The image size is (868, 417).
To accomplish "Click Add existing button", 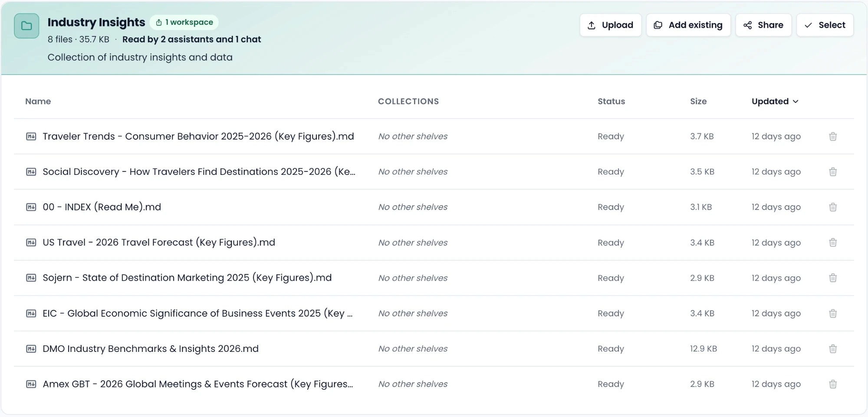I will (x=688, y=25).
